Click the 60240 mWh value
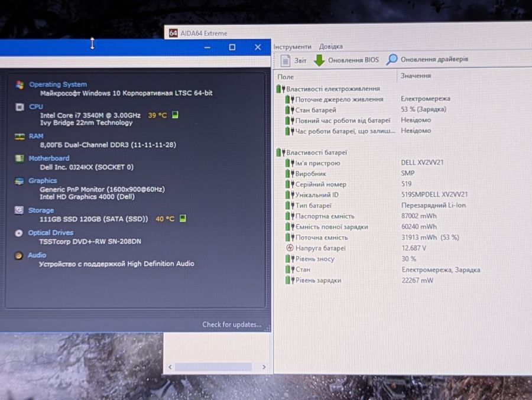 pyautogui.click(x=419, y=227)
